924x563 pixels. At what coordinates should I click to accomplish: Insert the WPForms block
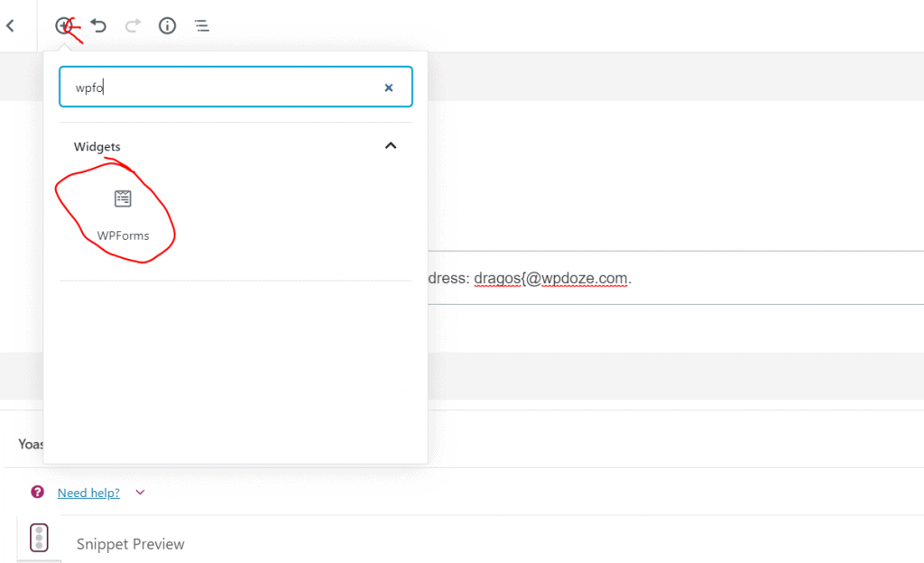pos(123,215)
